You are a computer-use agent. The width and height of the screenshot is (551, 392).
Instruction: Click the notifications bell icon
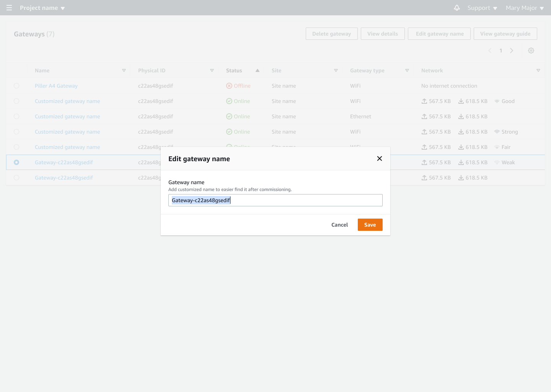[457, 8]
